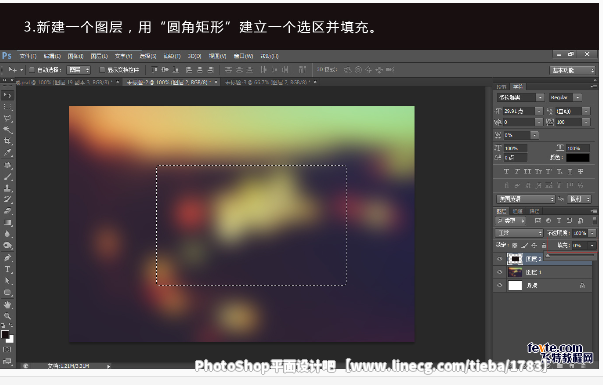The height and width of the screenshot is (385, 603).
Task: Change the screen mode icon
Action: [7, 361]
